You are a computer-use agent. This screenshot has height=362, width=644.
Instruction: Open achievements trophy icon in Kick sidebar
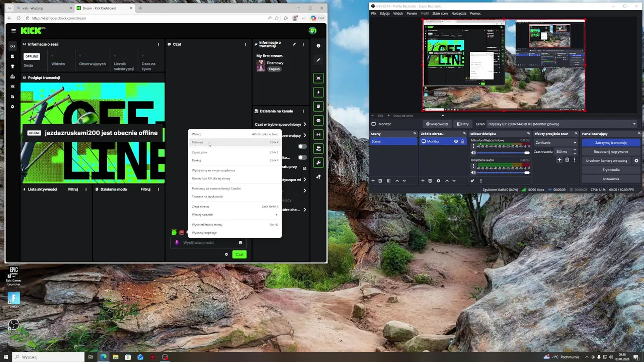(13, 66)
